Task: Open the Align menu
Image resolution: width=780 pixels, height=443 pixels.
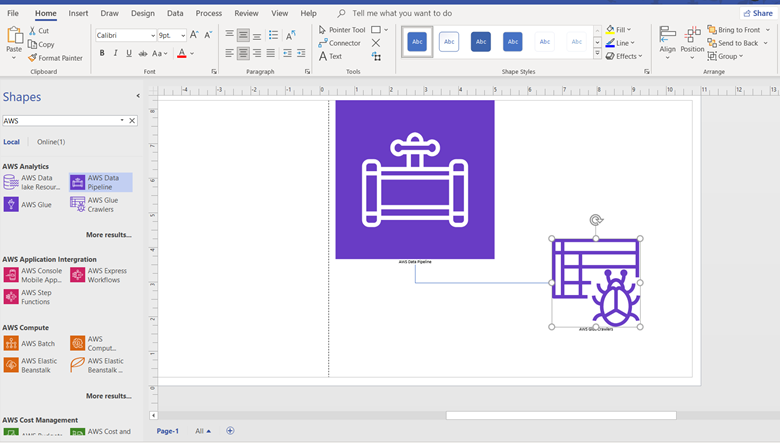Action: tap(667, 43)
